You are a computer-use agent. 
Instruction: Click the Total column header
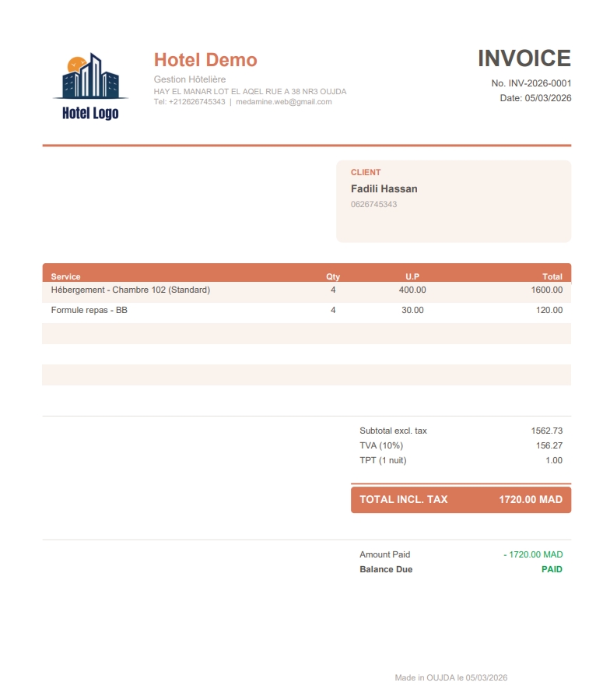click(552, 276)
